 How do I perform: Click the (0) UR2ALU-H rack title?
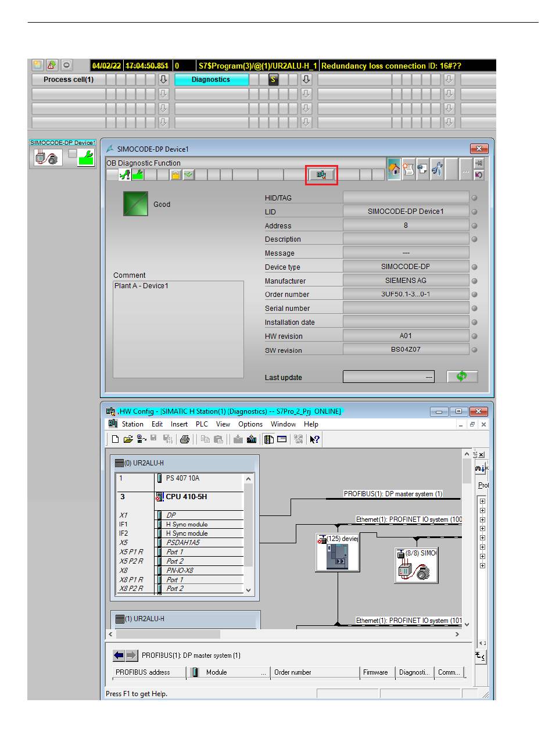[x=139, y=463]
